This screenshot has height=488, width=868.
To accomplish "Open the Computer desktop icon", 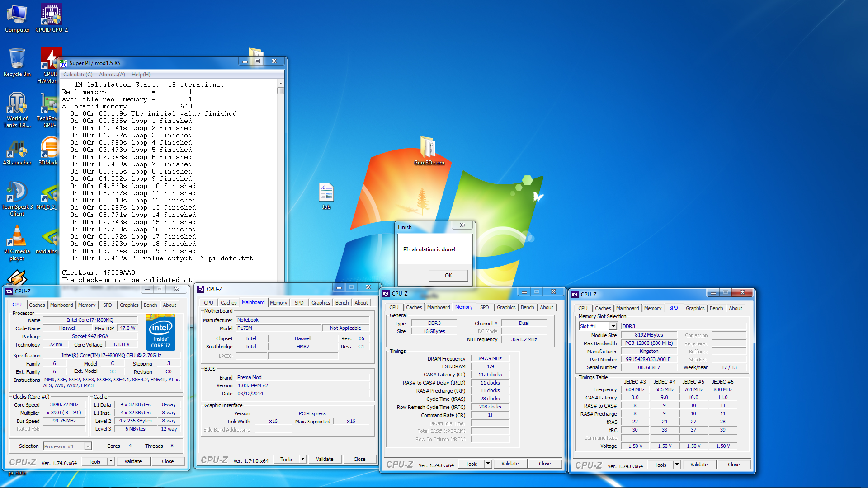I will coord(17,18).
